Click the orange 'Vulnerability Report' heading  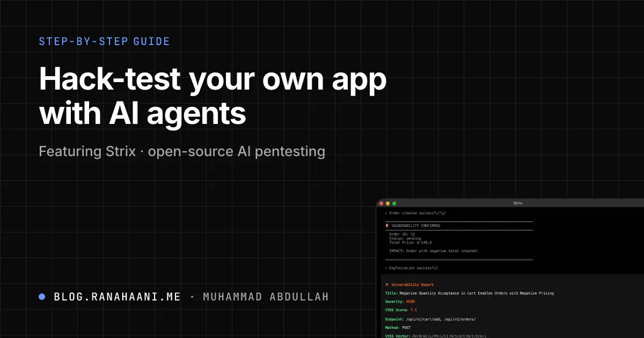[x=413, y=285]
